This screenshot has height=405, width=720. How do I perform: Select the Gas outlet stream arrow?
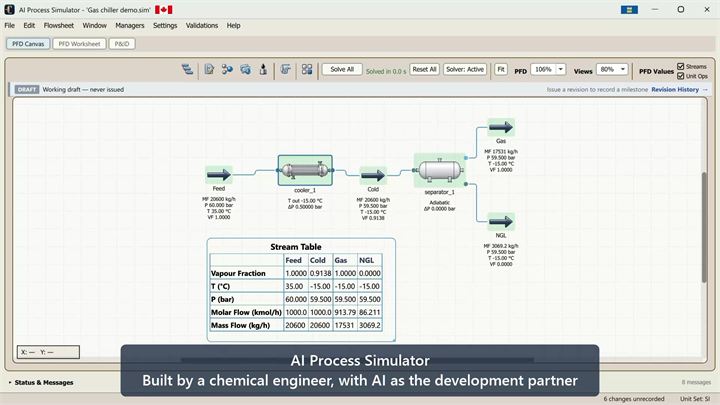click(501, 127)
